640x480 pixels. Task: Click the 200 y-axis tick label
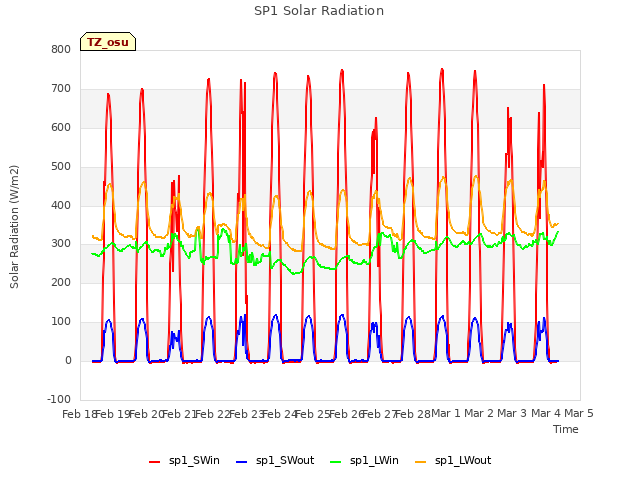coord(61,283)
